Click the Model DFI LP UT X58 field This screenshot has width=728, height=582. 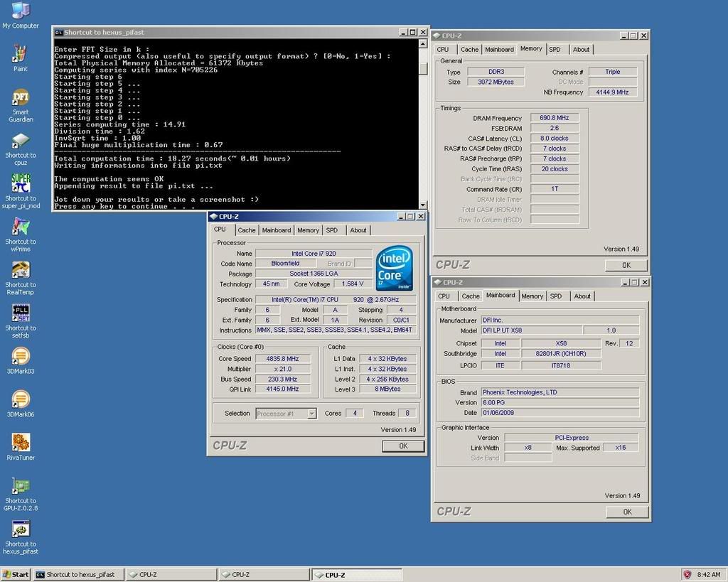[x=532, y=330]
